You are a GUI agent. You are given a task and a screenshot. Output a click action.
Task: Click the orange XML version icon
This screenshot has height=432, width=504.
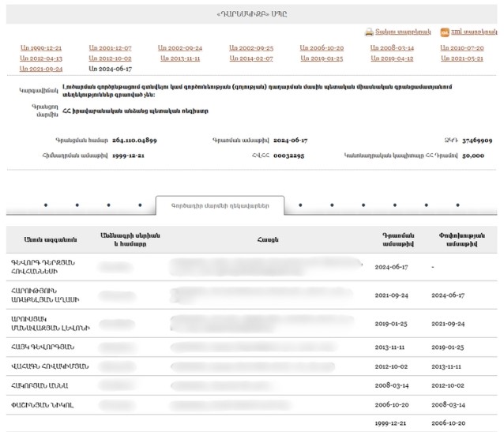(445, 32)
